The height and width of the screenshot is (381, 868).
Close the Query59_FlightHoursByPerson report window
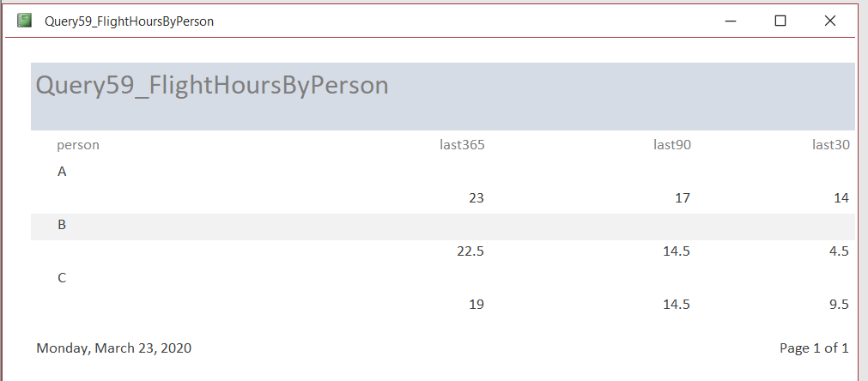(x=830, y=21)
